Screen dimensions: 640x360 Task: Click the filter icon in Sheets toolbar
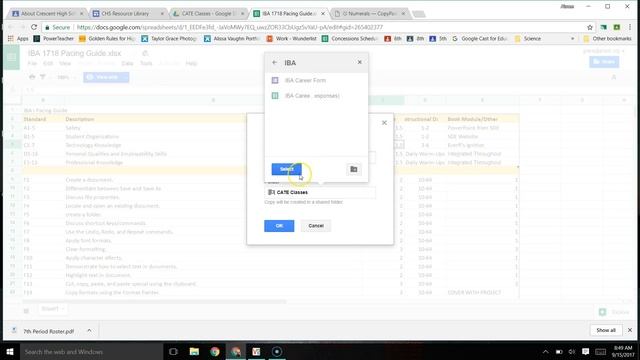click(x=43, y=77)
